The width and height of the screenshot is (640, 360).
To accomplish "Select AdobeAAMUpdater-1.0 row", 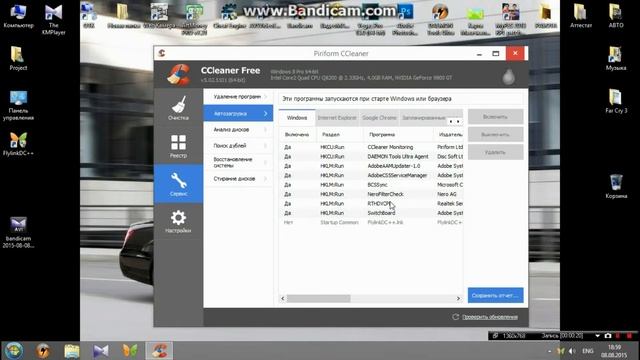I will coord(371,166).
